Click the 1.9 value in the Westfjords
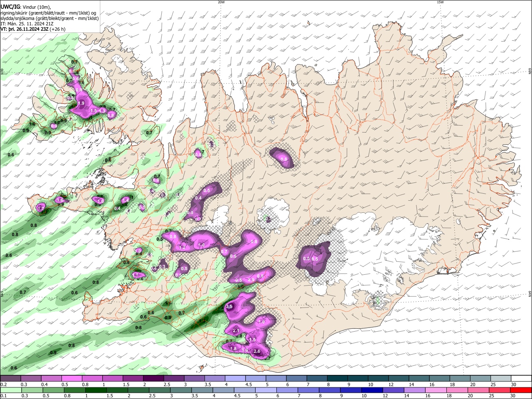Image resolution: width=532 pixels, height=399 pixels. click(81, 103)
